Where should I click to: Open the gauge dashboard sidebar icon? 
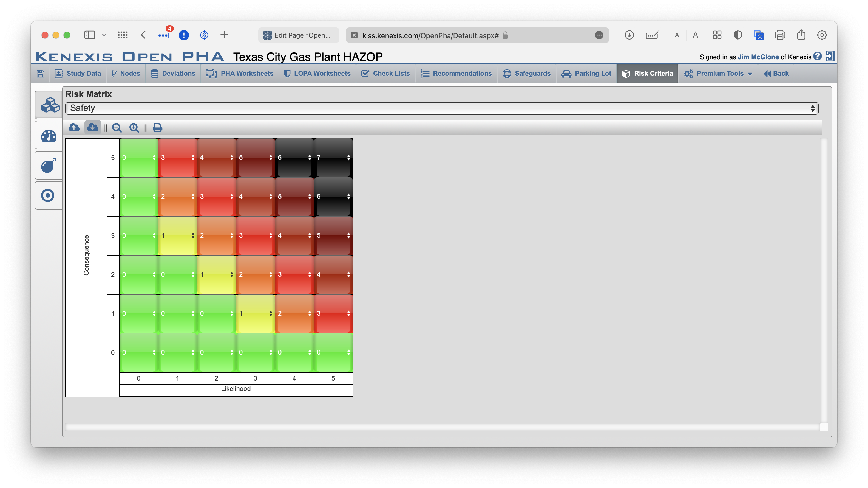coord(49,136)
